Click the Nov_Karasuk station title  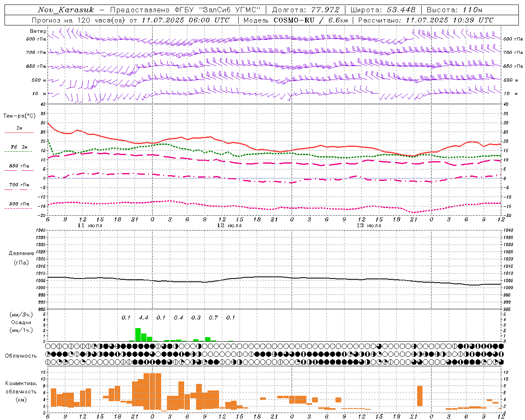[66, 10]
